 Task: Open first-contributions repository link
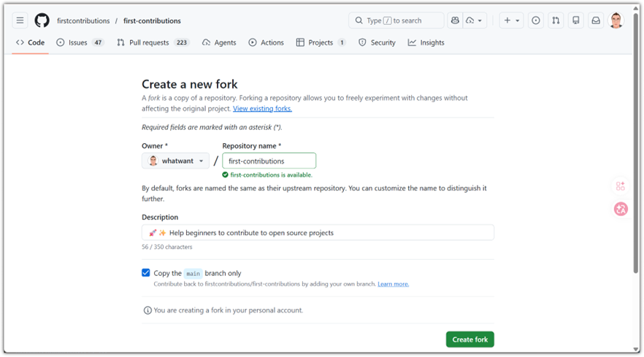coord(152,20)
